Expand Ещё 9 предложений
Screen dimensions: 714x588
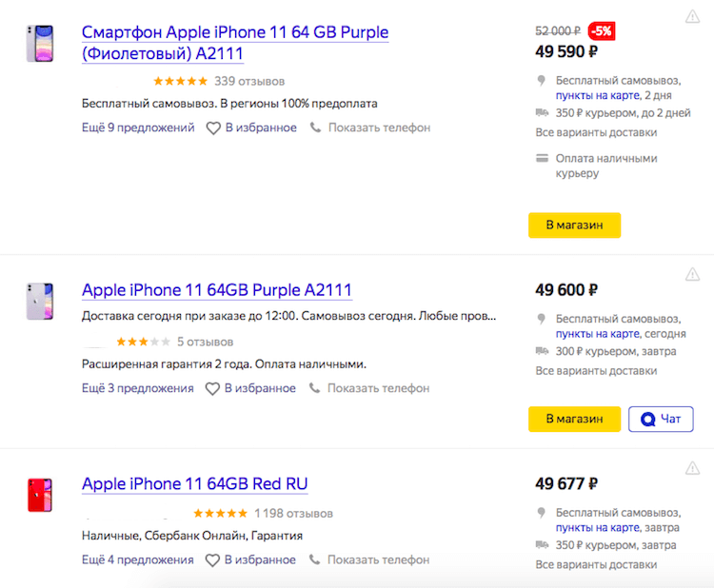click(x=138, y=127)
